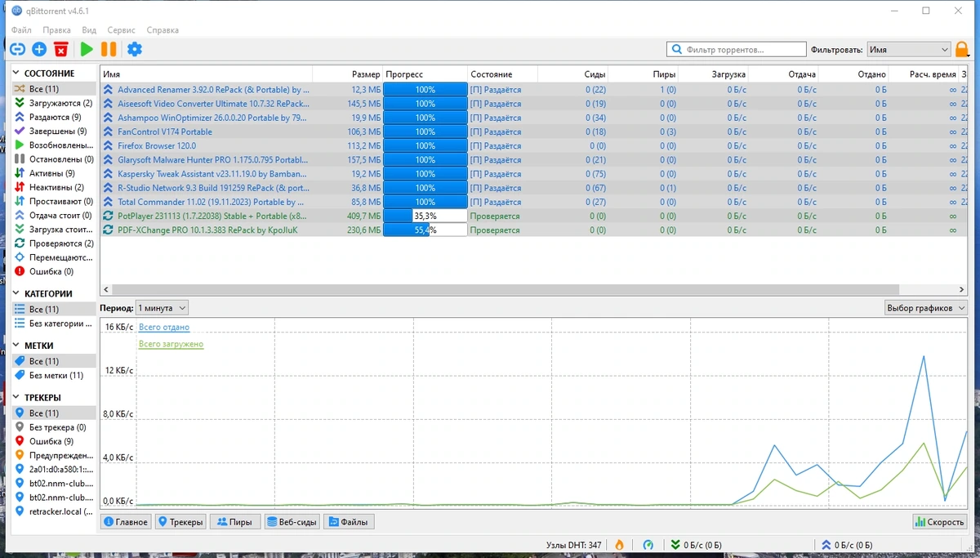Click the PotPlayer 35,3% progress bar

(x=425, y=217)
